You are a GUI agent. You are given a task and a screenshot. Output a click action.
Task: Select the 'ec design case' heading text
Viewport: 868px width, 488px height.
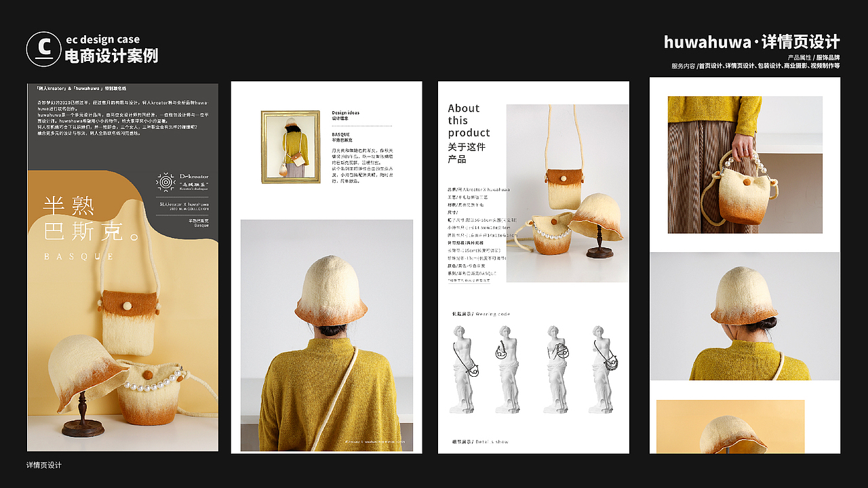(102, 40)
